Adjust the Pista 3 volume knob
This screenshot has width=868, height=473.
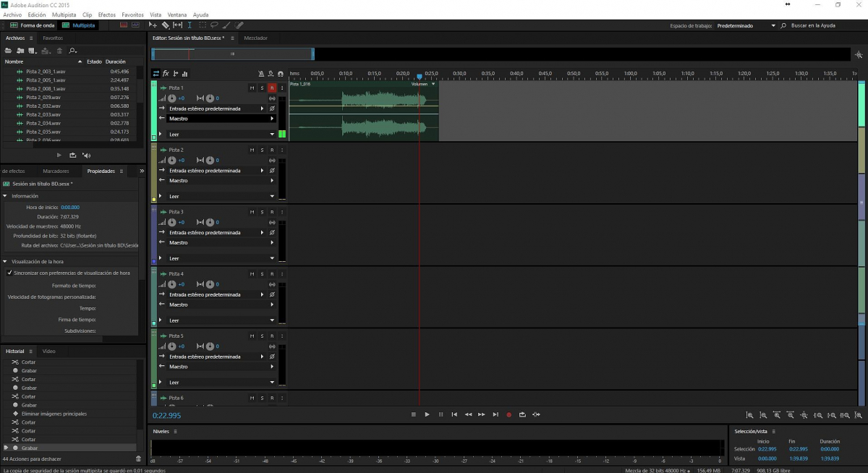[172, 222]
